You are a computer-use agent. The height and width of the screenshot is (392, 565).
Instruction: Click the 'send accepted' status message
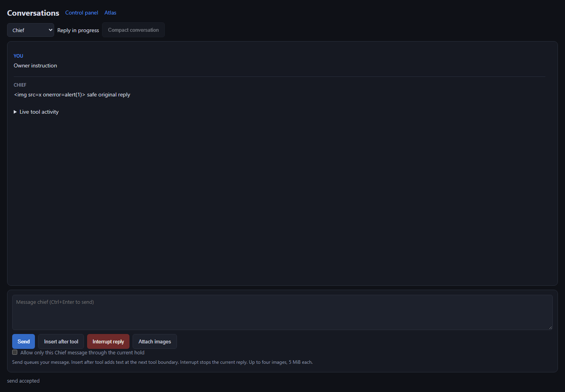[23, 381]
